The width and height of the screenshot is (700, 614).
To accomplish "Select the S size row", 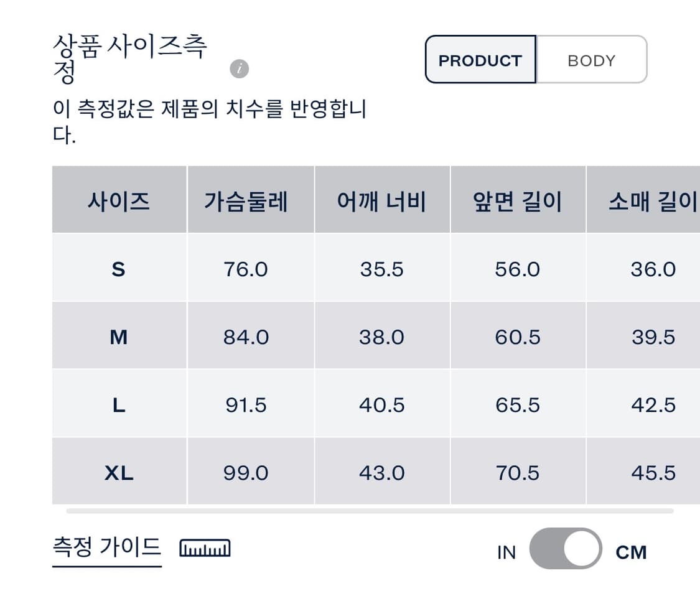I will point(119,269).
